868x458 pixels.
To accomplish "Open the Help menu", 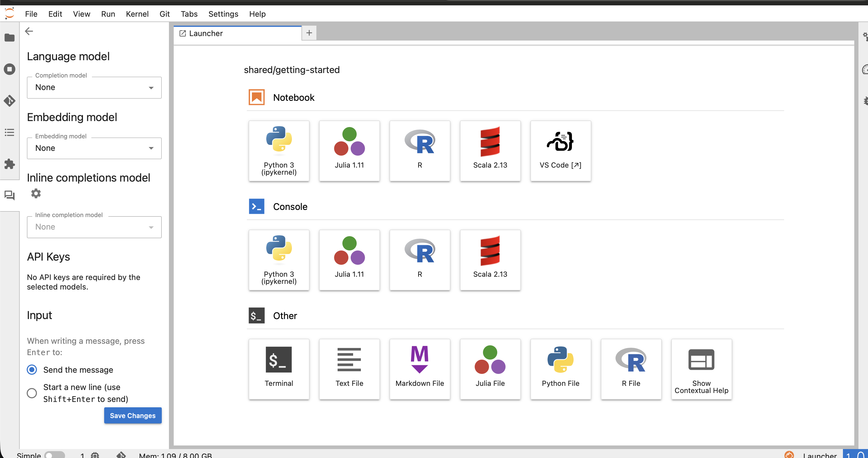I will point(257,14).
